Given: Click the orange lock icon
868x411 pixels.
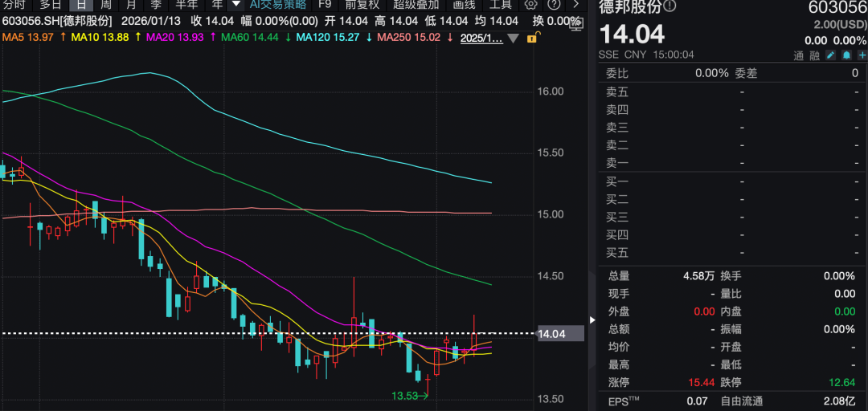Looking at the screenshot, I should (x=531, y=38).
